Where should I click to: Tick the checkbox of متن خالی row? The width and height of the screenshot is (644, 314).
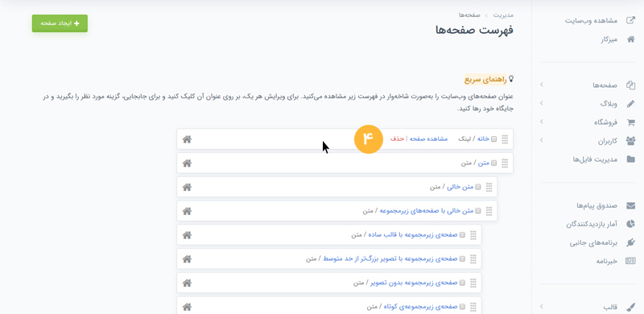tap(477, 187)
